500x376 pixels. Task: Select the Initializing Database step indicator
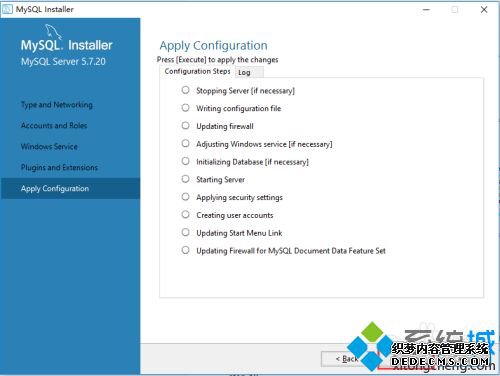[185, 161]
